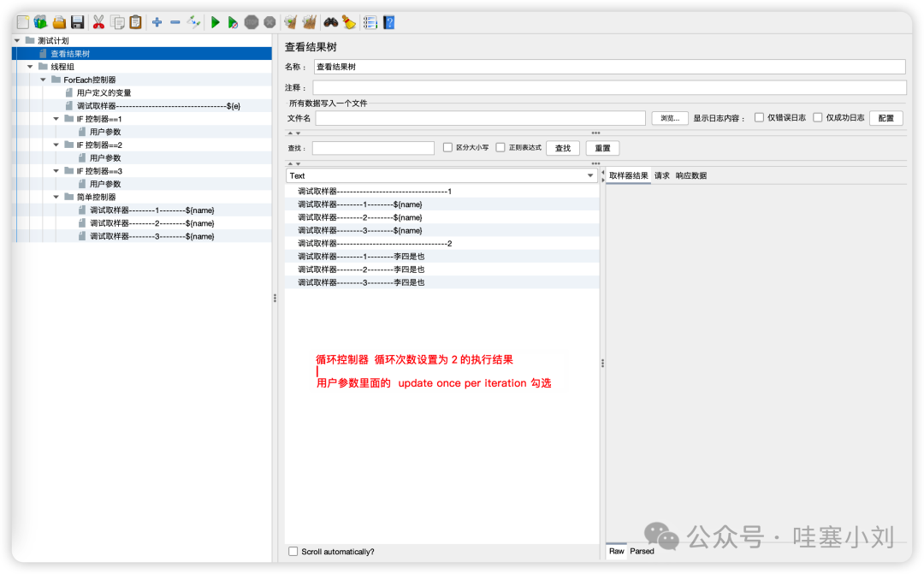Collapse the 简单控制器 node
924x574 pixels.
coord(56,197)
